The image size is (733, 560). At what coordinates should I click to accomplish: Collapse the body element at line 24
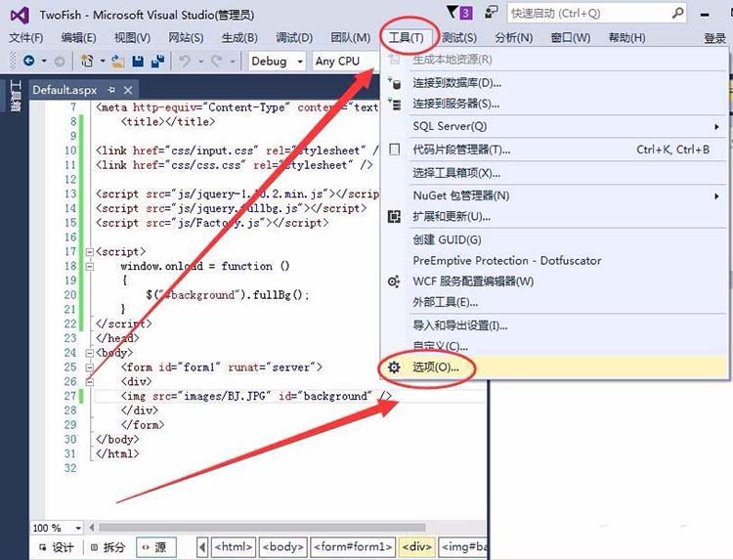(x=90, y=353)
